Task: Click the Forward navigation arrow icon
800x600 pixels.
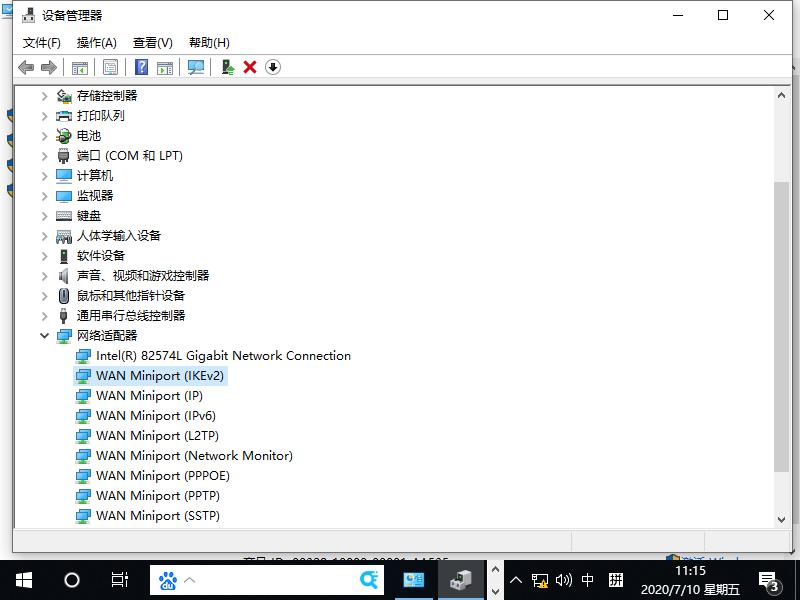Action: tap(48, 67)
